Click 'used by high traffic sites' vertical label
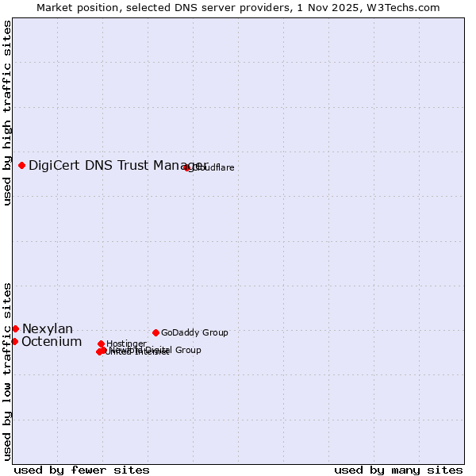 pos(8,113)
